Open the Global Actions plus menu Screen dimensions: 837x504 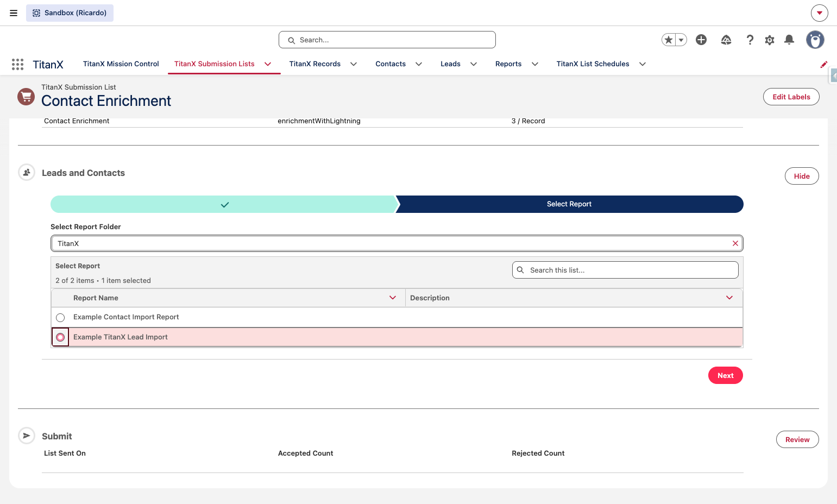pyautogui.click(x=701, y=40)
